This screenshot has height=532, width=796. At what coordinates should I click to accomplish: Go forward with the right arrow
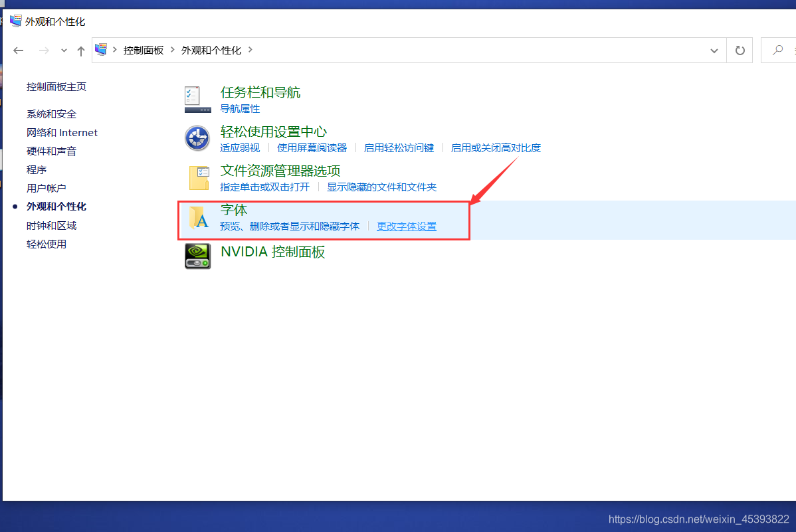click(x=44, y=50)
